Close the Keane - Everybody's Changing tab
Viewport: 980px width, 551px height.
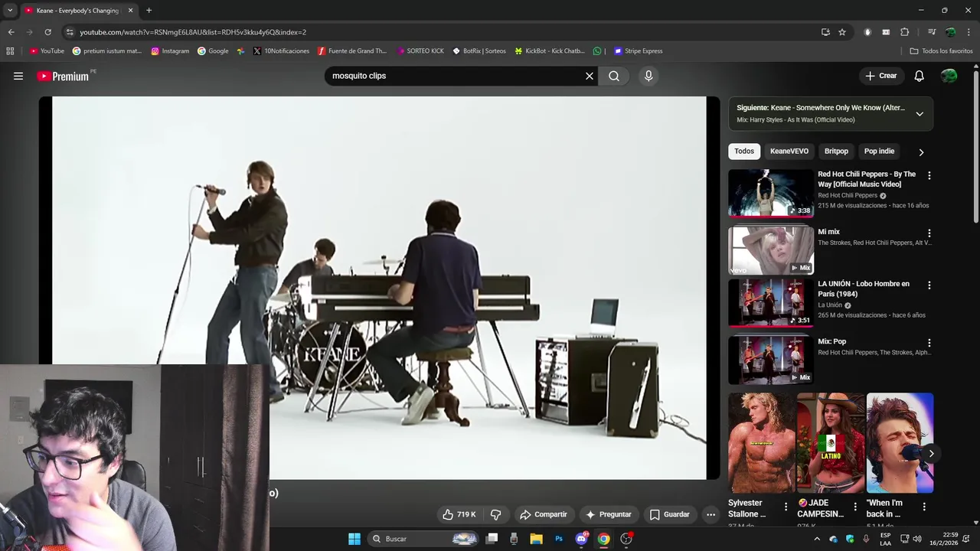pos(130,11)
